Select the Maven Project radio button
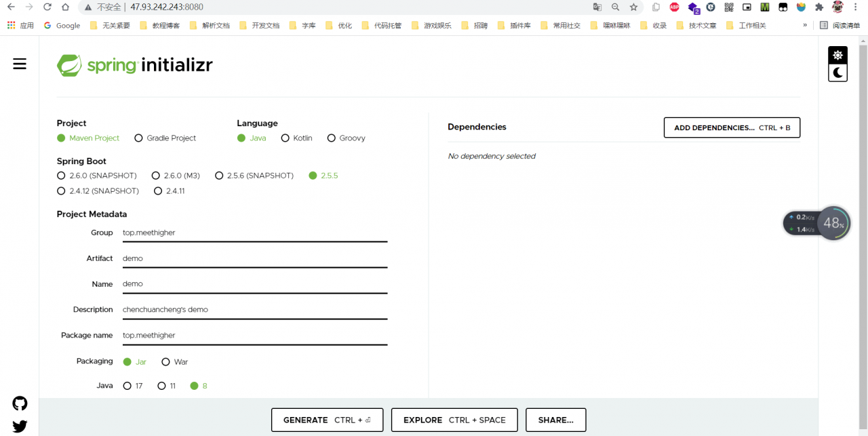The width and height of the screenshot is (868, 436). (x=88, y=138)
